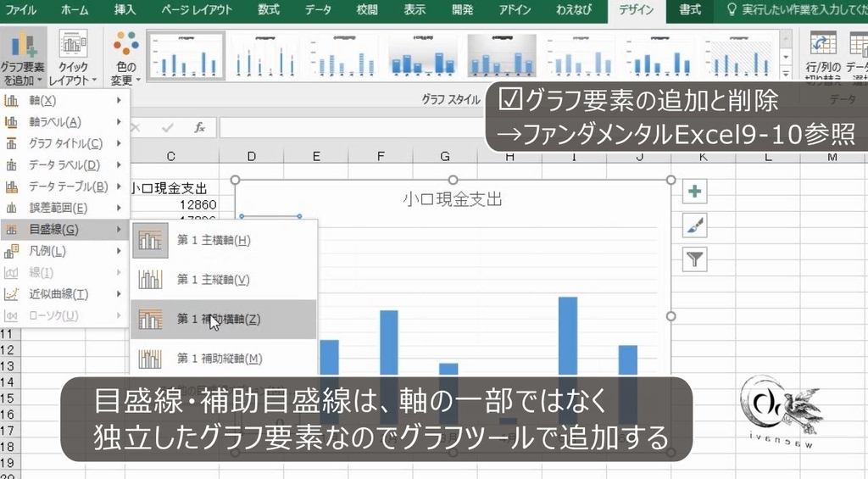Switch to the ページレイアウト tab
The height and width of the screenshot is (479, 868).
coord(197,10)
